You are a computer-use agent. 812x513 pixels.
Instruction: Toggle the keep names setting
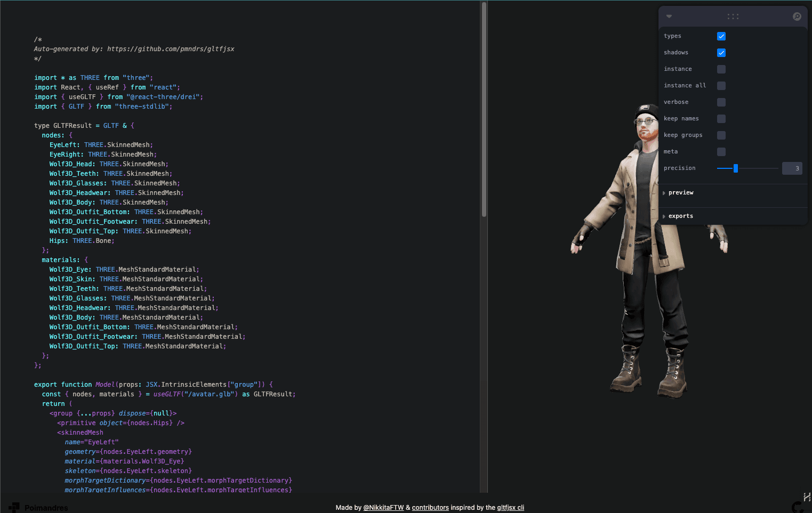[x=721, y=118]
